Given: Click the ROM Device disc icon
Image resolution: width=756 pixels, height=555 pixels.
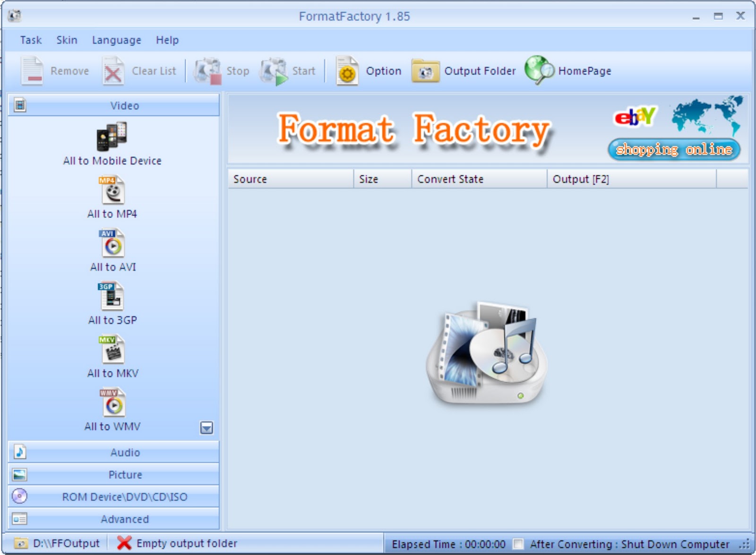Looking at the screenshot, I should point(19,496).
